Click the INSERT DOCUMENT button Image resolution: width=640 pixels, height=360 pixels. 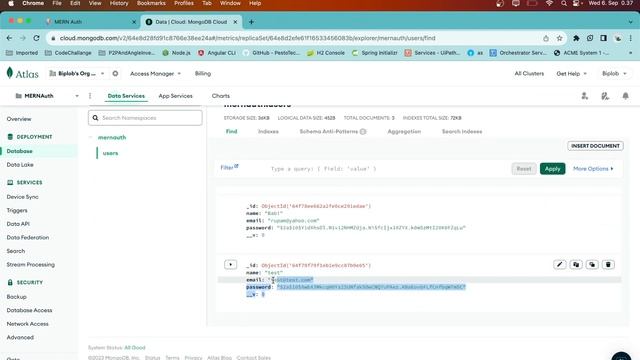pyautogui.click(x=595, y=146)
